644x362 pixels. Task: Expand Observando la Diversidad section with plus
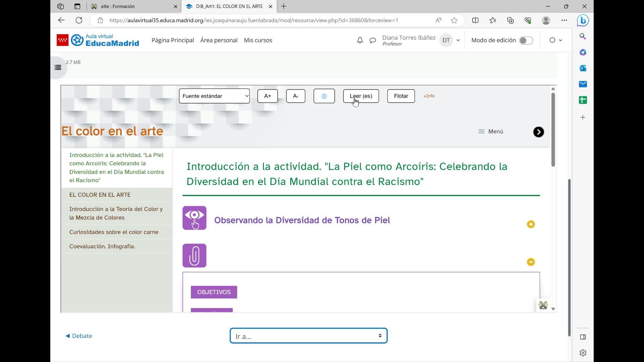pos(531,224)
